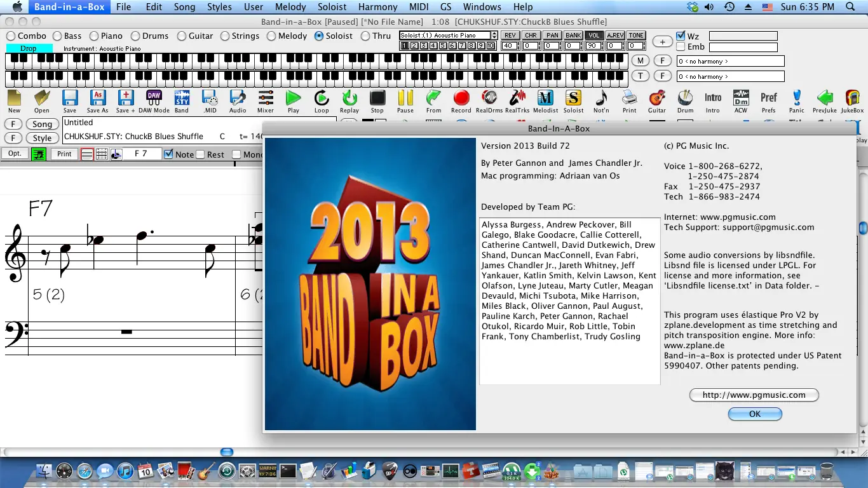Click the Style button
This screenshot has height=488, width=868.
[43, 138]
